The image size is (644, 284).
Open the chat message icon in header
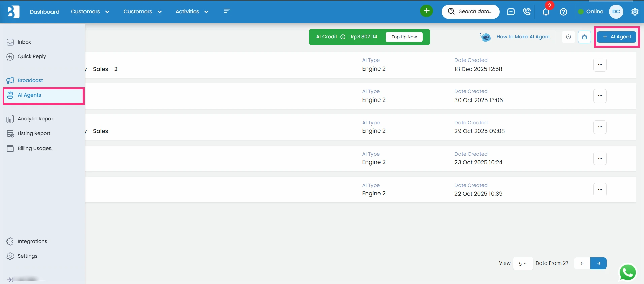tap(511, 12)
